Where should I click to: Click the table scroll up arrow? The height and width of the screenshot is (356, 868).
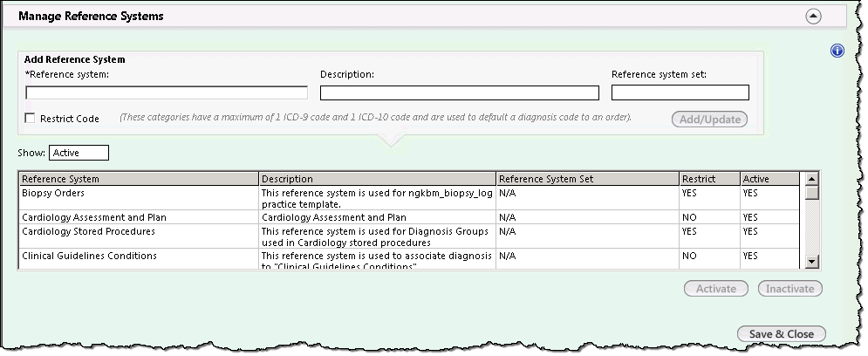click(x=811, y=179)
